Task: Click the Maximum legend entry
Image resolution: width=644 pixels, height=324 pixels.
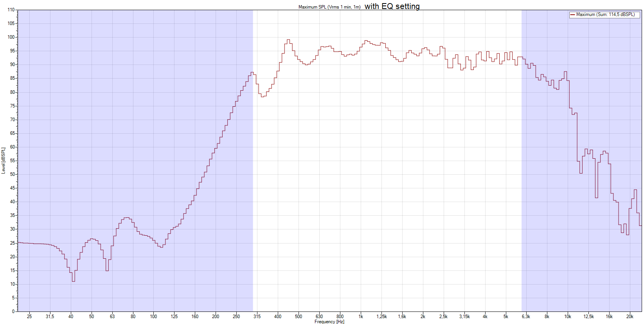Action: click(x=605, y=14)
